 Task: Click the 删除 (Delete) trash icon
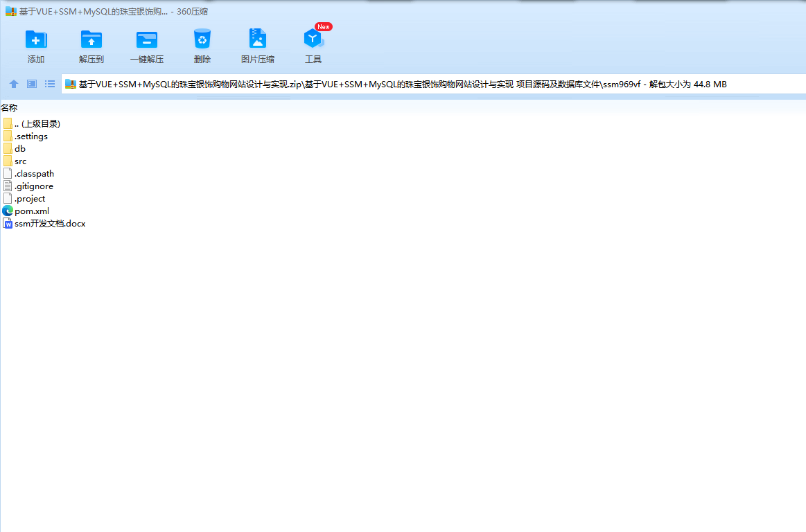point(202,39)
